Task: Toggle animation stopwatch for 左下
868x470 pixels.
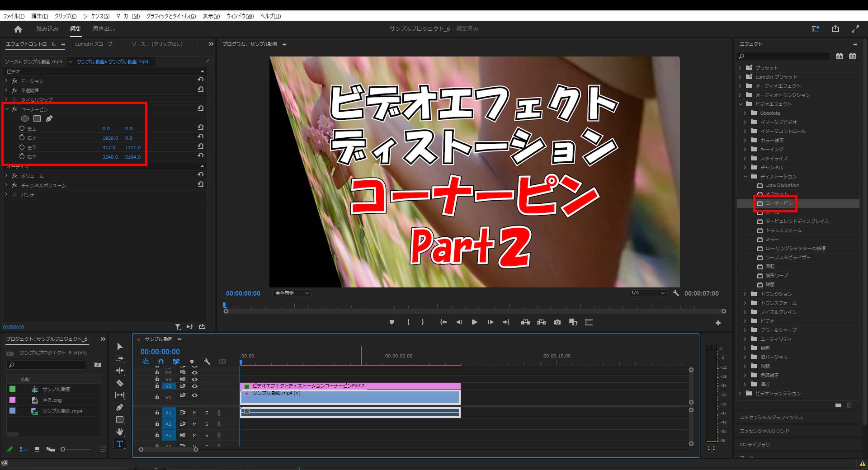Action: click(x=22, y=147)
